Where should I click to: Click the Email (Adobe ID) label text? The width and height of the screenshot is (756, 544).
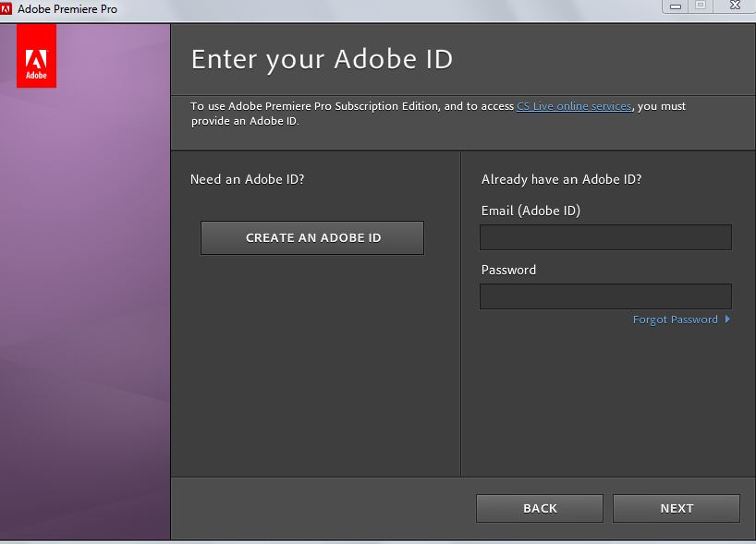(530, 211)
